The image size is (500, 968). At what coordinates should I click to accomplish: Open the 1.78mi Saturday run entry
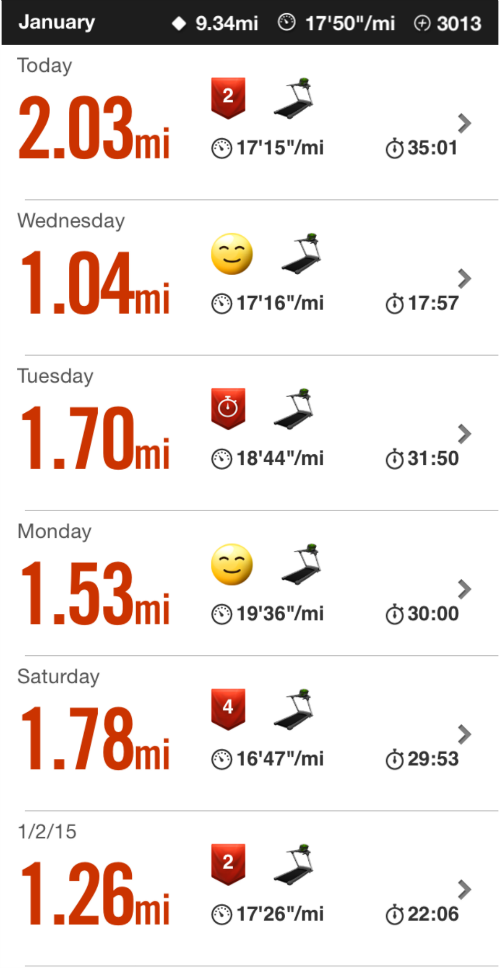(x=250, y=733)
